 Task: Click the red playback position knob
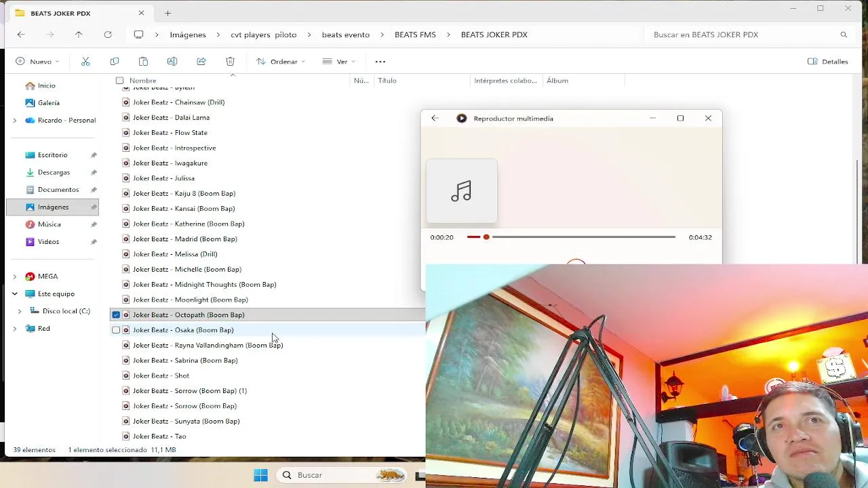coord(486,237)
